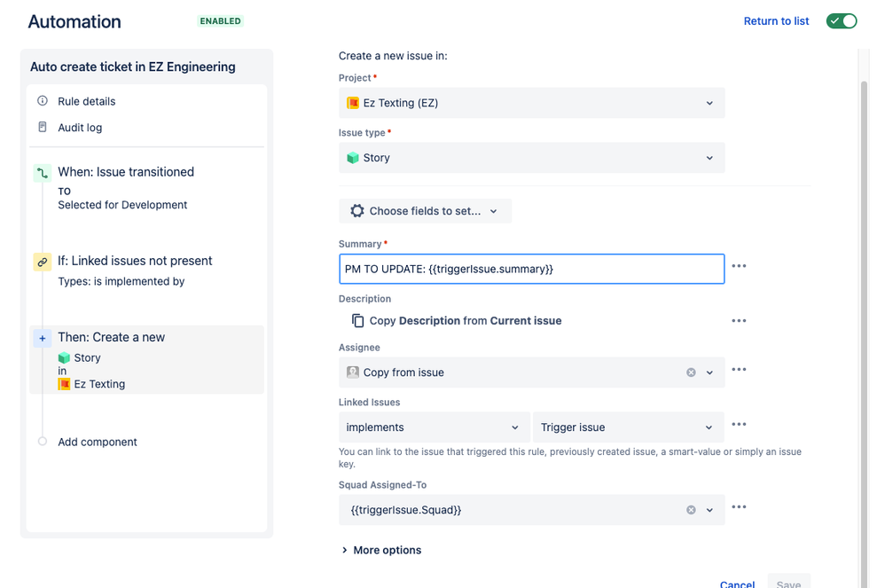The width and height of the screenshot is (885, 588).
Task: Click the avatar icon in Assignee field
Action: (353, 372)
